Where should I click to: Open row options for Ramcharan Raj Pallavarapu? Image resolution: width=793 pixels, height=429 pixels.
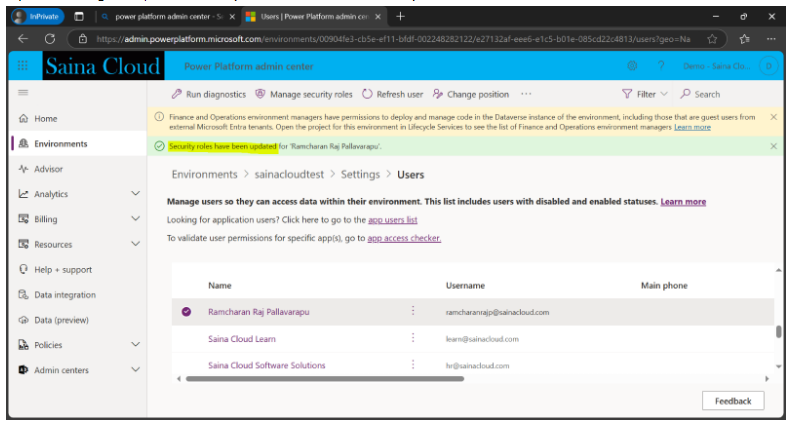(413, 311)
